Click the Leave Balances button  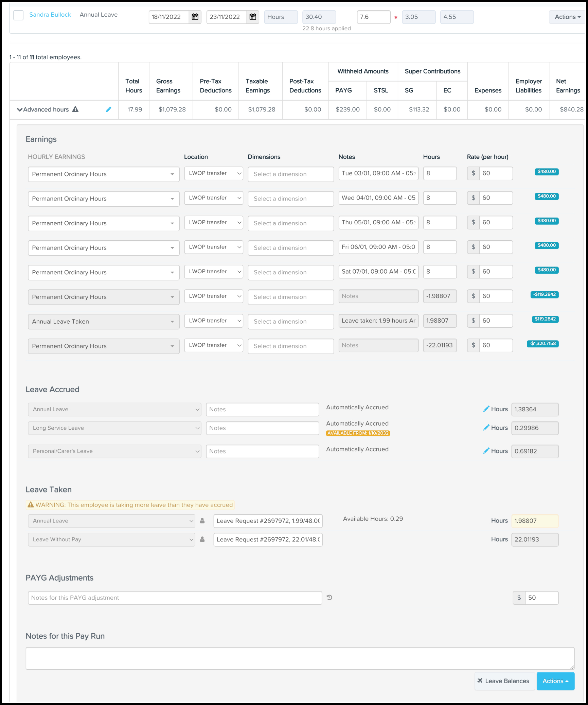[x=504, y=681]
